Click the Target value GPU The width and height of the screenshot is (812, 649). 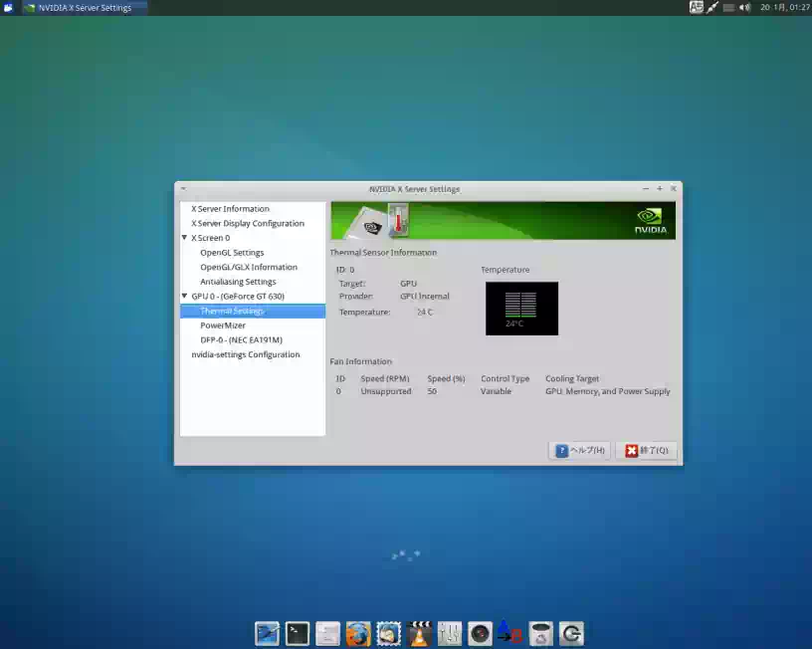(408, 284)
